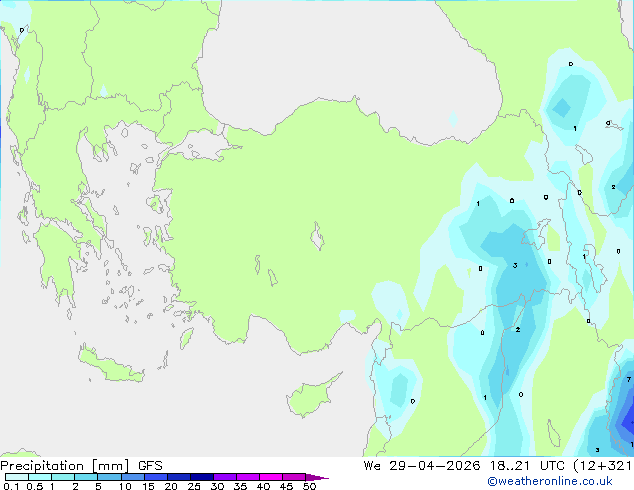The width and height of the screenshot is (634, 490).
Task: Click the '0.1' legend value label
Action: coord(11,486)
